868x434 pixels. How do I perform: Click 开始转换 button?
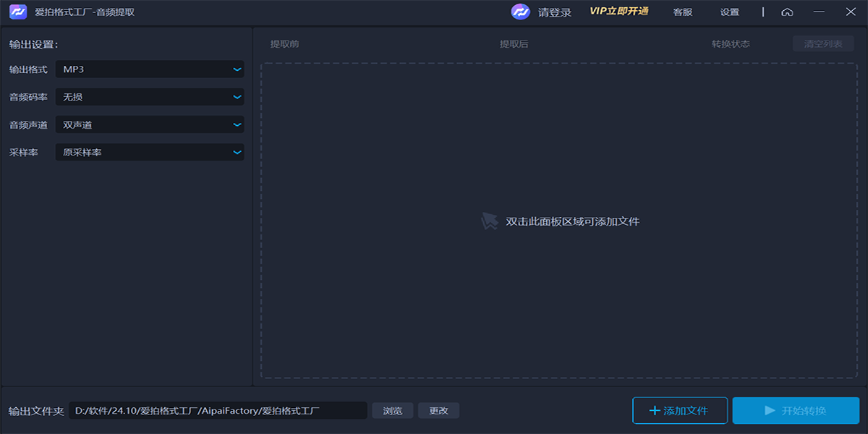tap(796, 411)
